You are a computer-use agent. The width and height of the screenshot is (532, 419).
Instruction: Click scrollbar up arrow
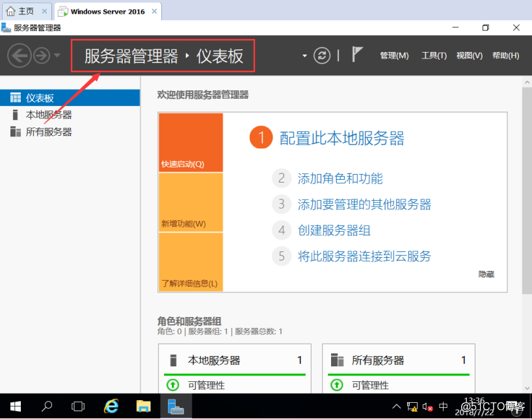(527, 83)
